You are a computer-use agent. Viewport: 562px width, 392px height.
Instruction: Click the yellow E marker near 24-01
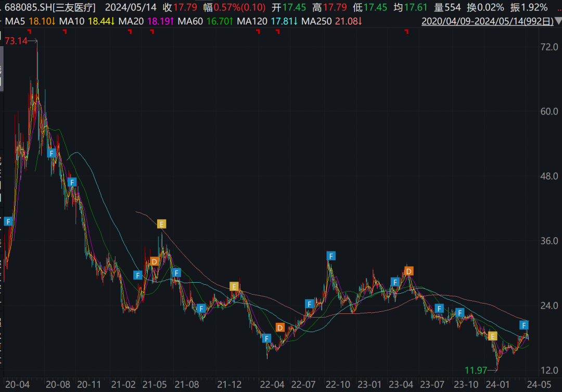[492, 336]
